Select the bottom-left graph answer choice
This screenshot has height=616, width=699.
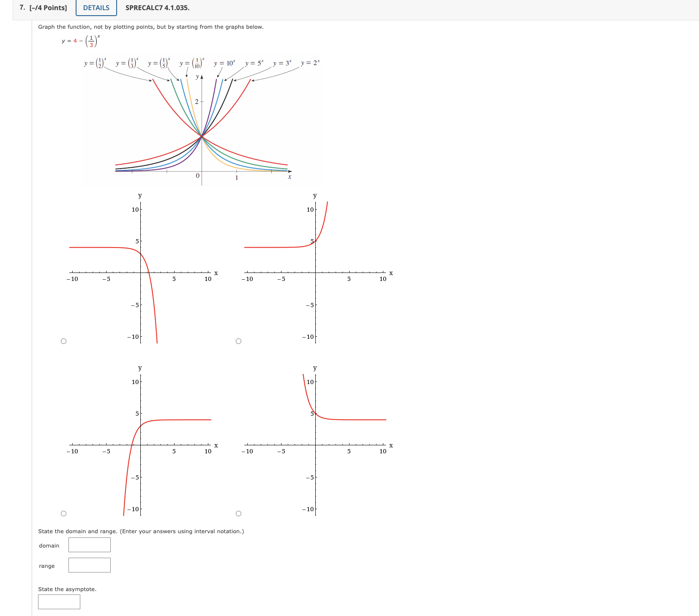pyautogui.click(x=64, y=513)
